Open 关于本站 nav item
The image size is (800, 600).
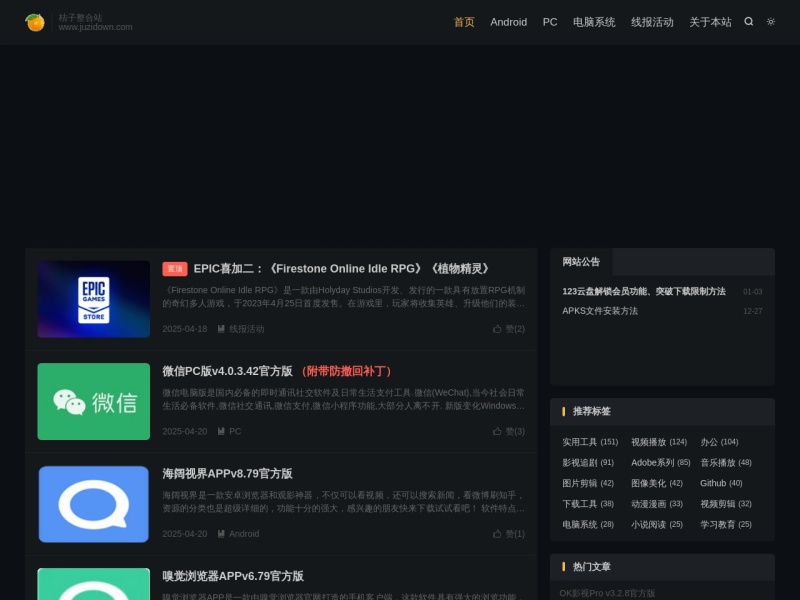pos(710,22)
